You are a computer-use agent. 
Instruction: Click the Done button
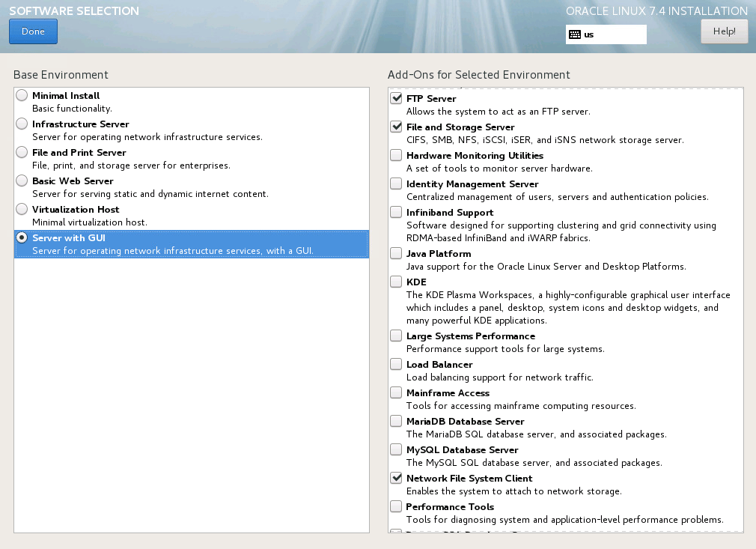32,31
